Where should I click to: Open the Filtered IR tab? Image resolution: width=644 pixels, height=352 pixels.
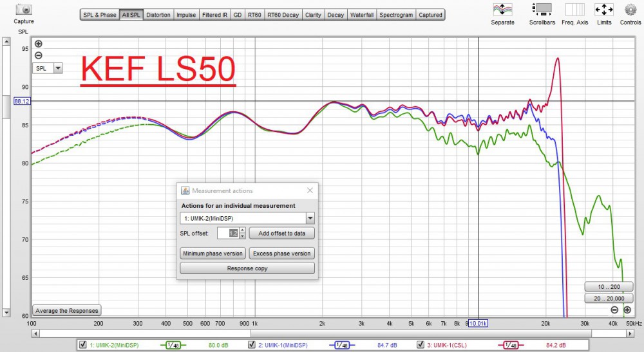tap(214, 15)
